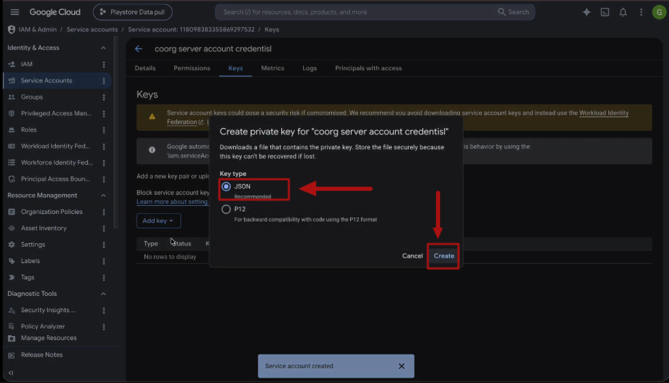Click the search magnifier icon
Image resolution: width=669 pixels, height=383 pixels.
click(x=501, y=12)
